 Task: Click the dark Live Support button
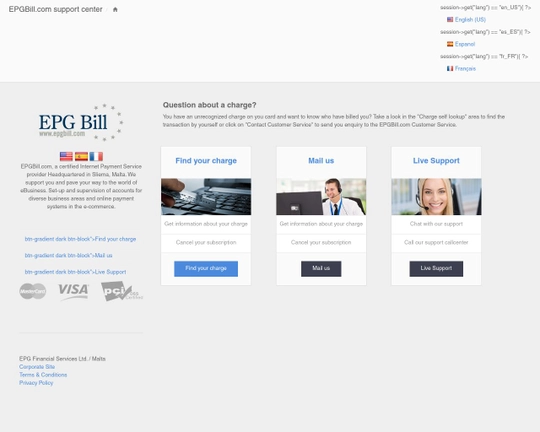point(436,269)
